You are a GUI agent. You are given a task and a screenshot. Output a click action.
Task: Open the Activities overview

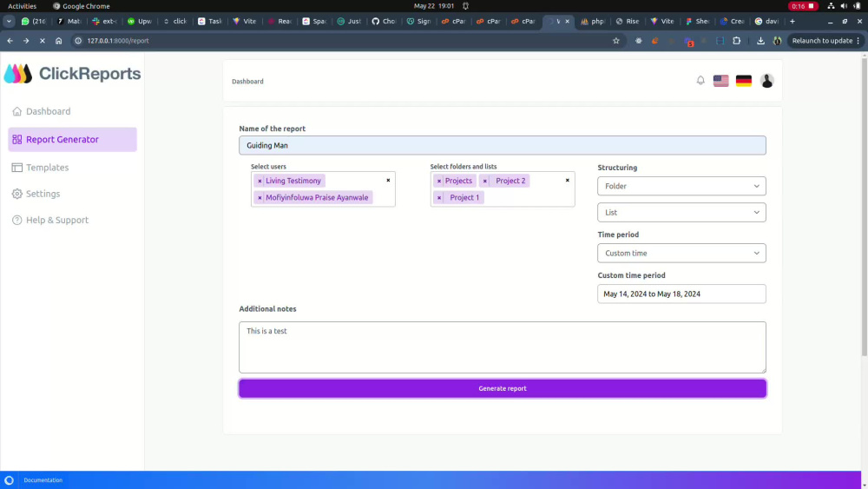pos(23,6)
